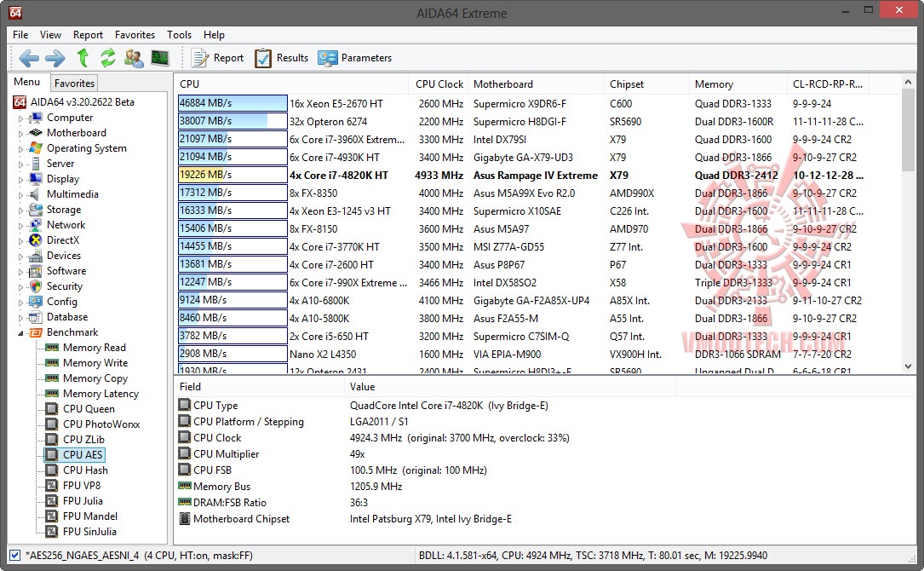Sort by the Motherboard column header

pyautogui.click(x=536, y=84)
